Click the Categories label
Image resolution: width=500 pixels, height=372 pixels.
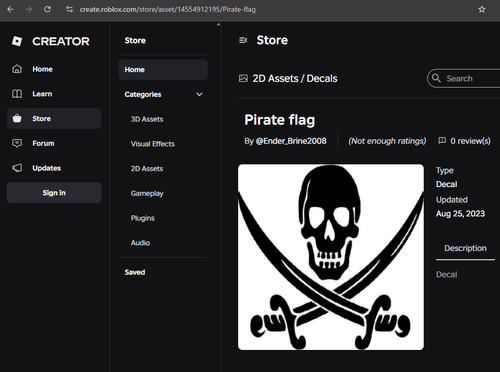143,94
